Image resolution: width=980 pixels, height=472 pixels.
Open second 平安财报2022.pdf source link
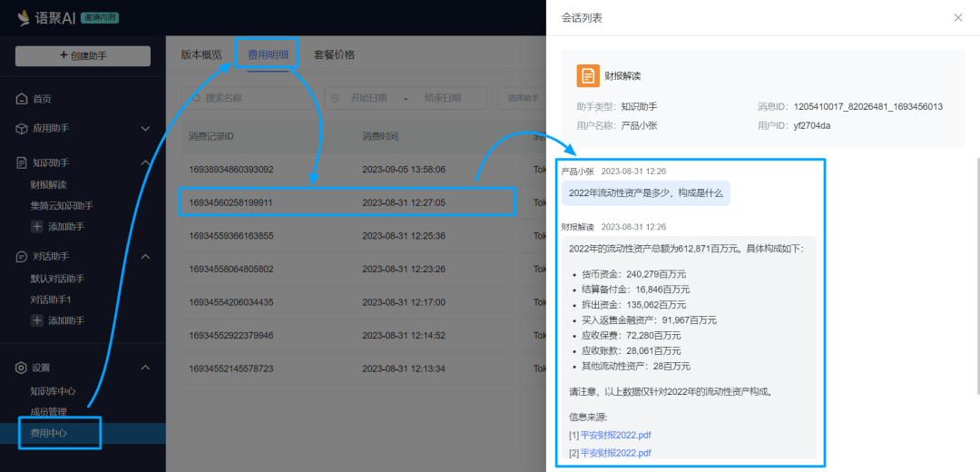615,453
